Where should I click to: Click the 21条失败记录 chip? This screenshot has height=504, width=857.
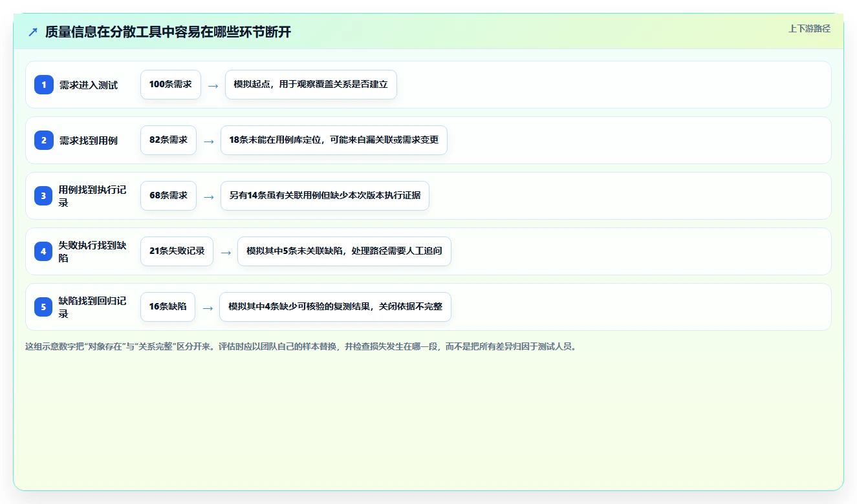(x=177, y=251)
